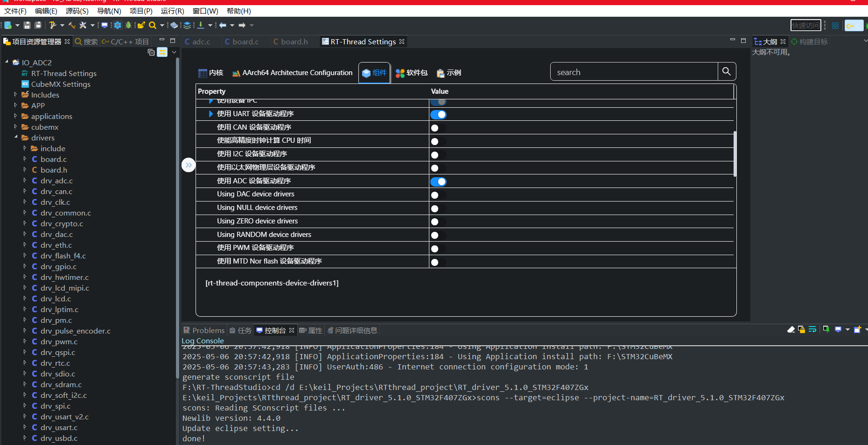Image resolution: width=868 pixels, height=445 pixels.
Task: Expand side panel with double-chevron button
Action: coord(189,165)
